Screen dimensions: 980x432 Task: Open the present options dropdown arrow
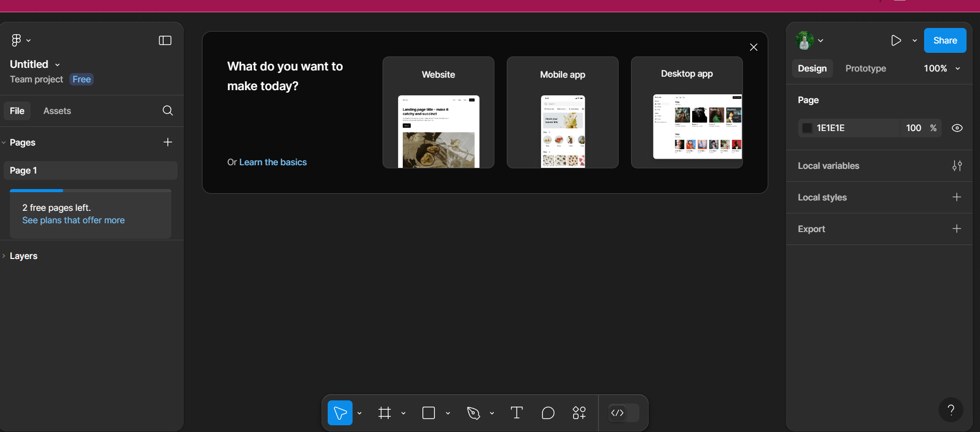(x=915, y=40)
